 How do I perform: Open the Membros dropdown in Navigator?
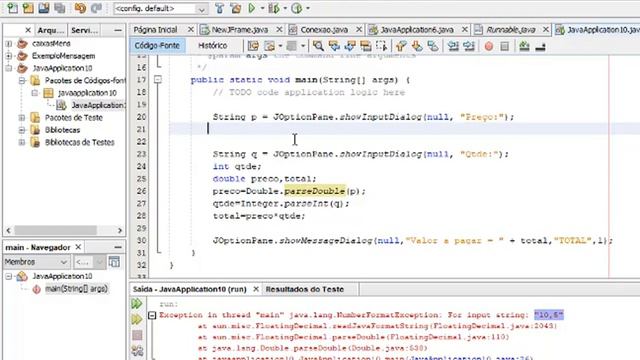point(36,262)
